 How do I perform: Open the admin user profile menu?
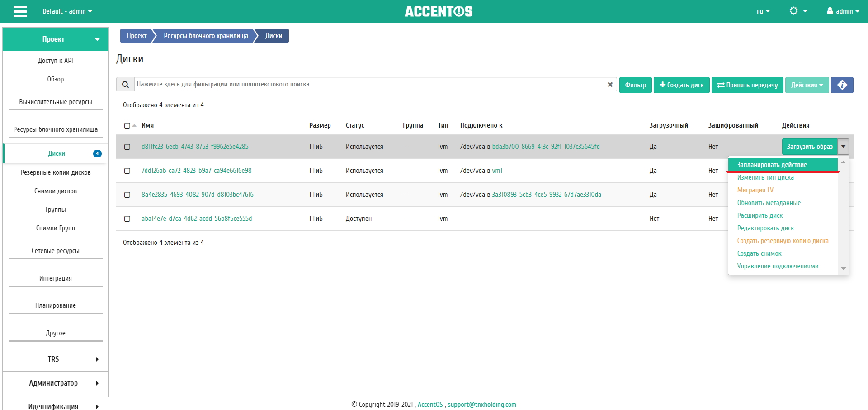click(843, 11)
